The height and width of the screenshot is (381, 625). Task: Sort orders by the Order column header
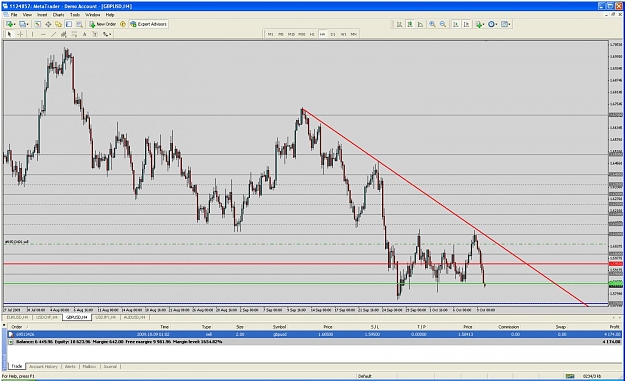coord(17,327)
